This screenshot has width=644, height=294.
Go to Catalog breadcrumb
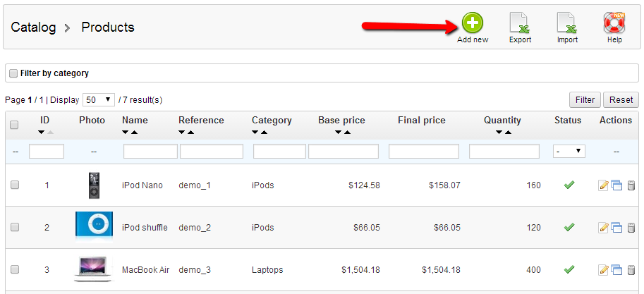click(x=33, y=27)
